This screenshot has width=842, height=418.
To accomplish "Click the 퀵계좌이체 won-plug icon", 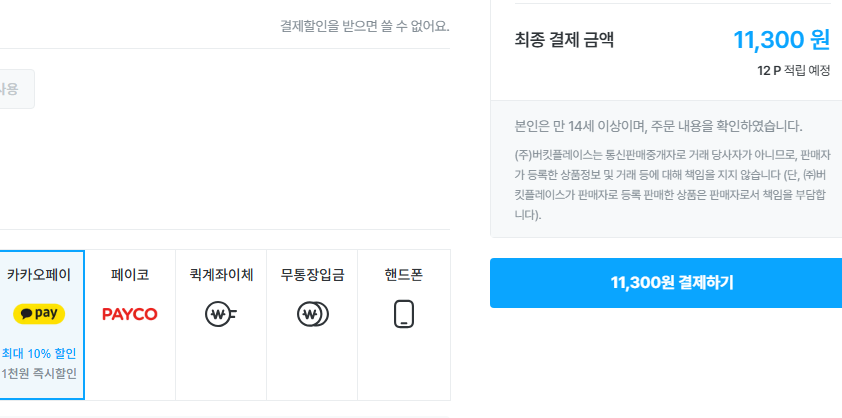I will tap(221, 314).
